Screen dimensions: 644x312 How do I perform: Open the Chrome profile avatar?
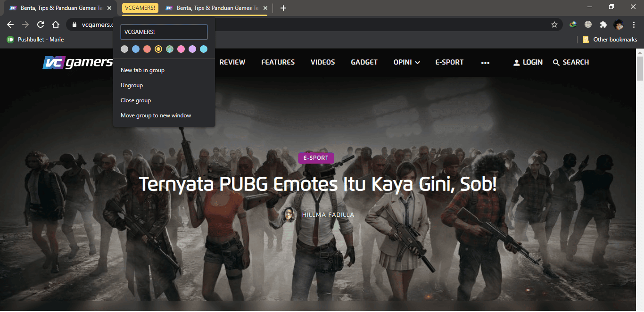pos(619,25)
